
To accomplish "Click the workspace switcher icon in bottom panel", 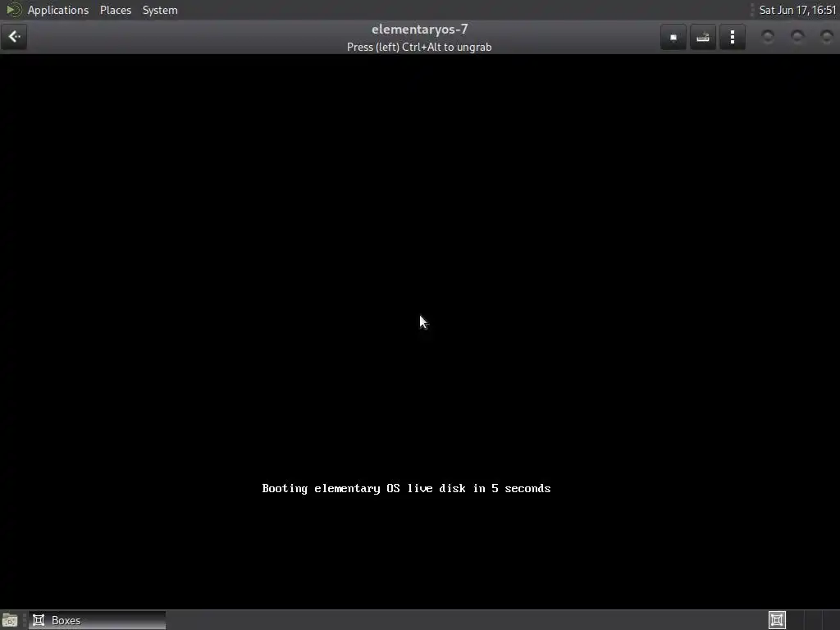I will pos(777,620).
